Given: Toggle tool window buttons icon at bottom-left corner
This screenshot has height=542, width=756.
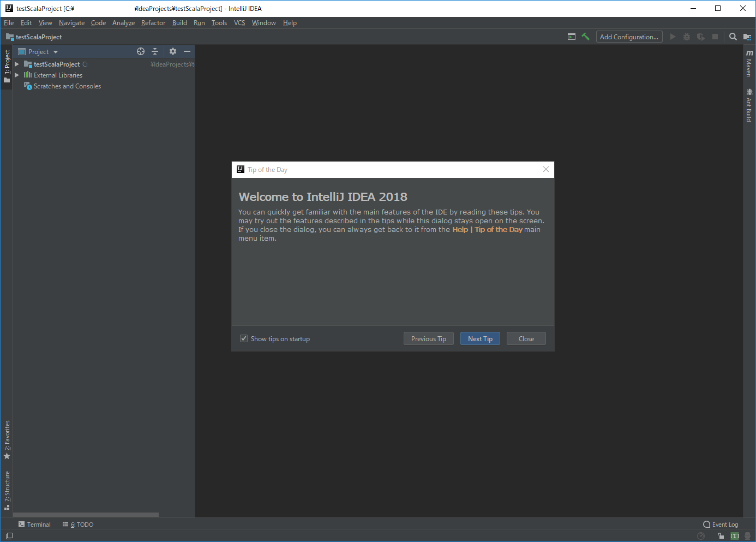Looking at the screenshot, I should click(9, 536).
